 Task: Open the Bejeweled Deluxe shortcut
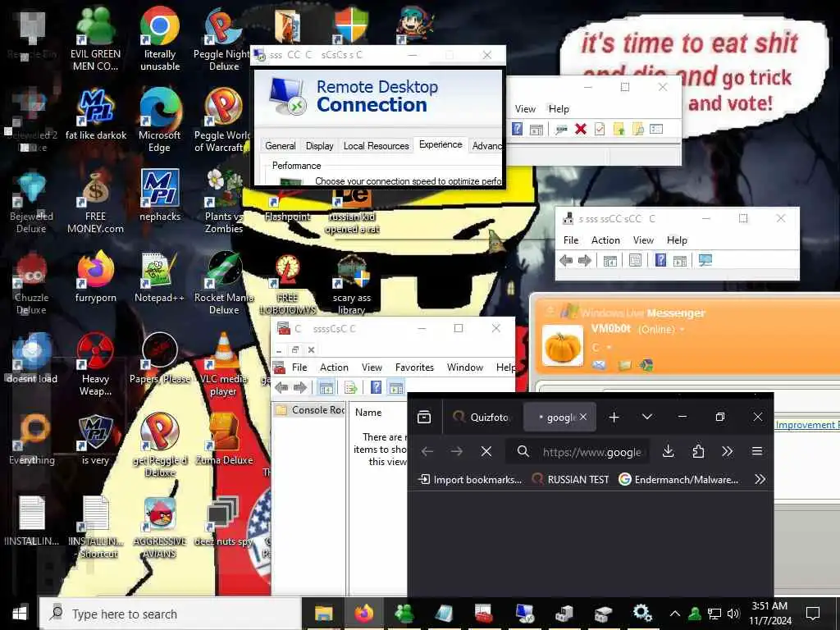pos(31,202)
